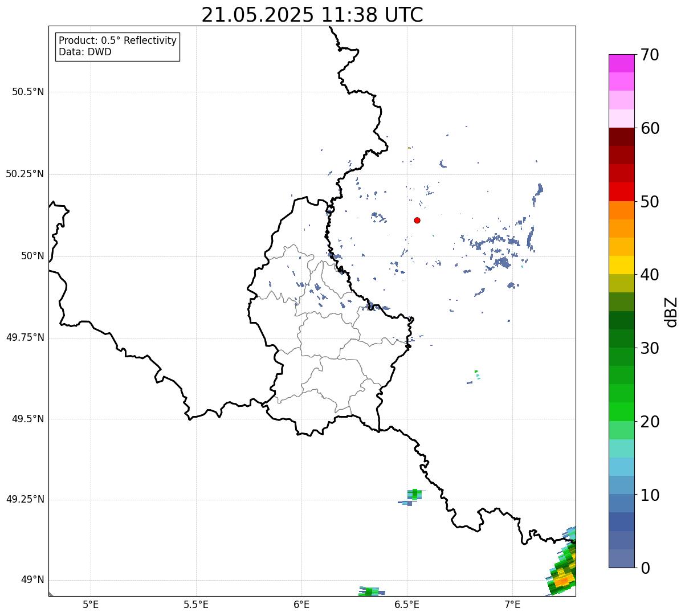Image resolution: width=685 pixels, height=616 pixels.
Task: Click the 7°E longitude label
Action: (x=512, y=605)
